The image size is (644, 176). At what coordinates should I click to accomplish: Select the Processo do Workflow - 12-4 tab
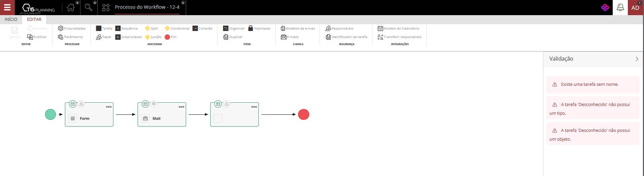coord(147,7)
